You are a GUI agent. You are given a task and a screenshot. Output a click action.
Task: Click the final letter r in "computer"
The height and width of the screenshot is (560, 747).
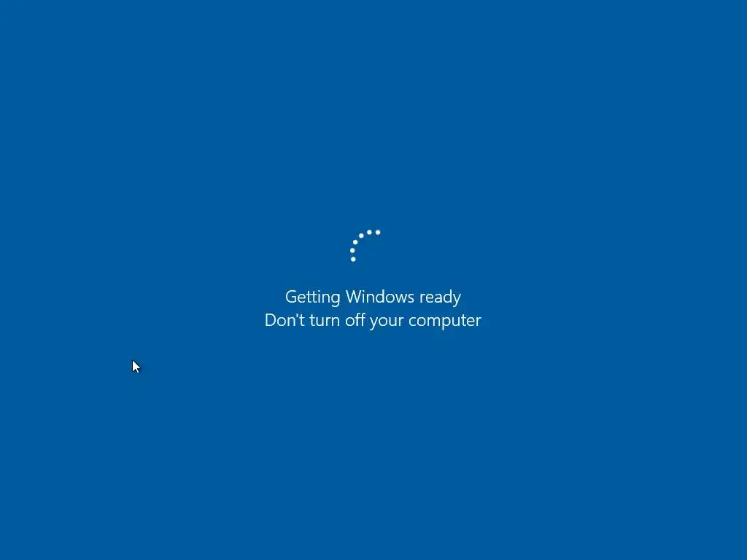pos(479,322)
